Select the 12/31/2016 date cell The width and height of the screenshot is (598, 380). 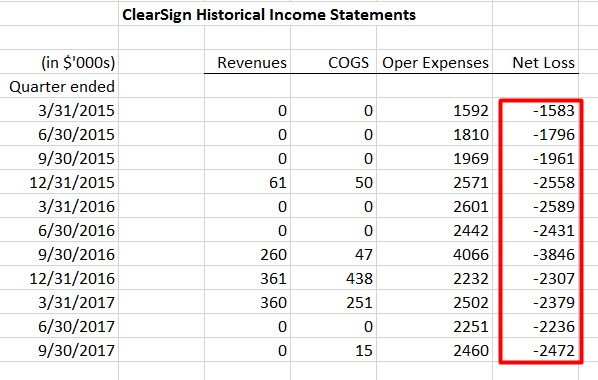59,278
